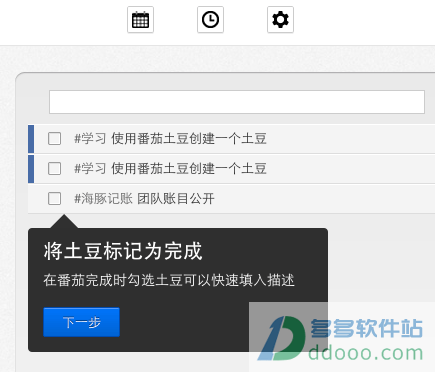Click the 下一步 button in the tooltip
The image size is (435, 372).
81,322
